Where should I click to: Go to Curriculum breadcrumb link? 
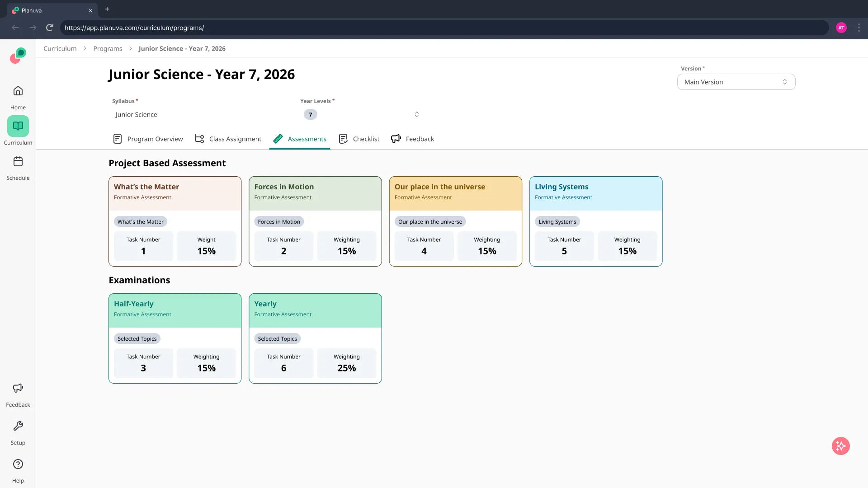tap(60, 49)
